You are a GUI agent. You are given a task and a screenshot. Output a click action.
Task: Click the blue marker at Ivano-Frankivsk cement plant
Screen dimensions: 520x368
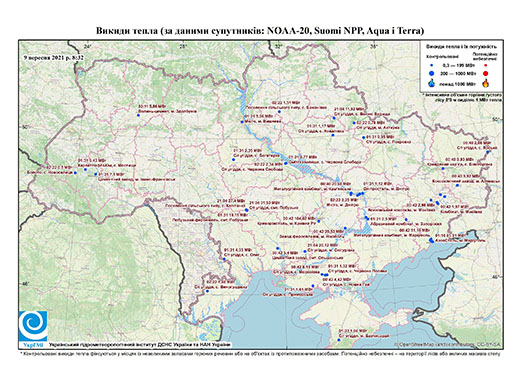pyautogui.click(x=96, y=174)
